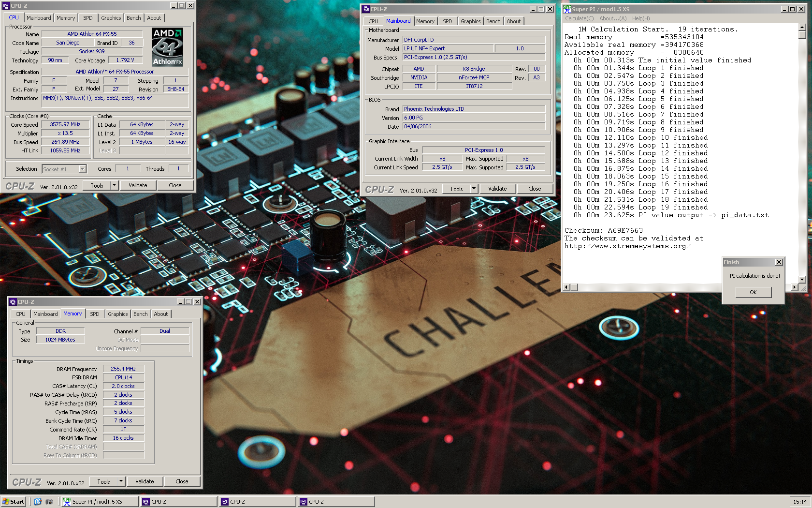Activate second CPU-Z taskbar button
This screenshot has height=508, width=812.
tap(257, 502)
